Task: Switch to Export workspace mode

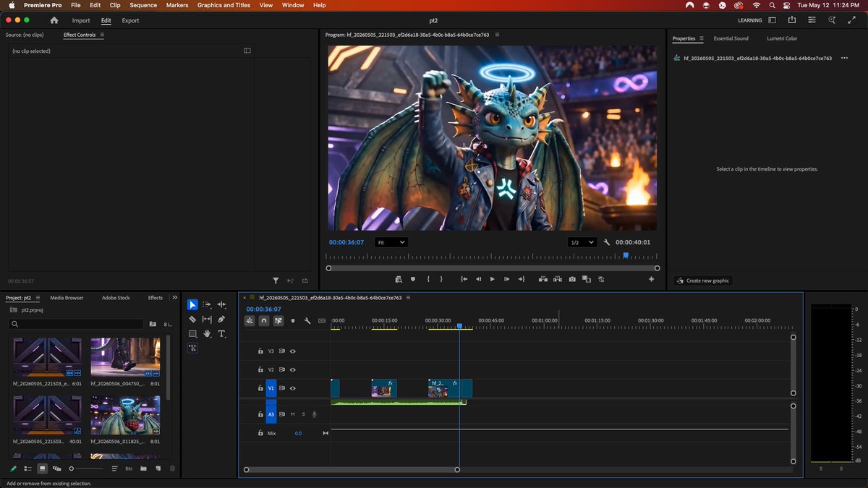Action: (x=130, y=20)
